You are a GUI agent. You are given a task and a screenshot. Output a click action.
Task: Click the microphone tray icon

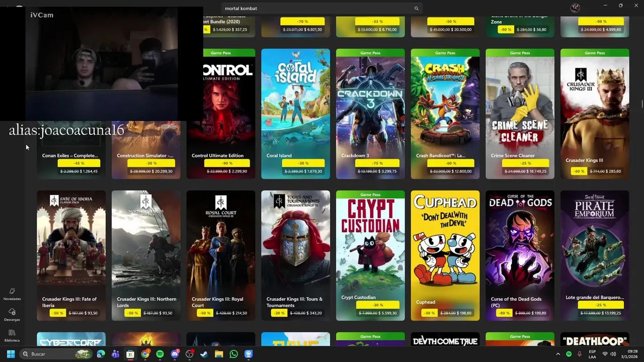point(580,354)
